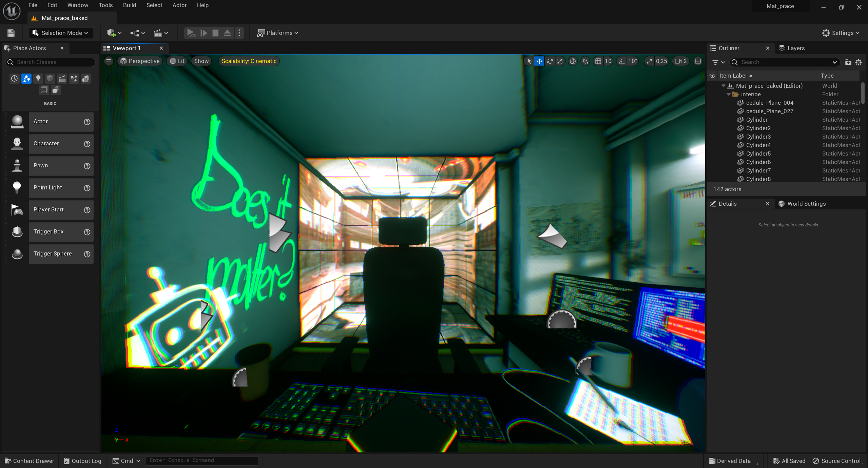This screenshot has height=468, width=868.
Task: Click the help icon next to Point Light
Action: click(x=87, y=188)
